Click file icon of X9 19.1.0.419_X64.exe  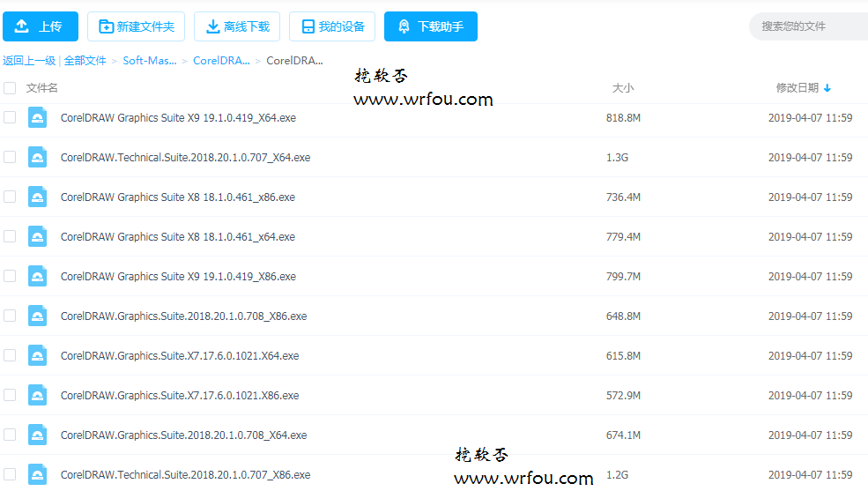coord(37,117)
